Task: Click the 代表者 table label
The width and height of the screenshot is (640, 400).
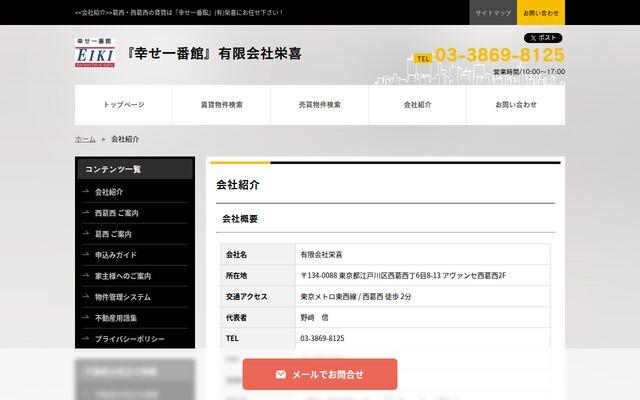Action: click(236, 318)
